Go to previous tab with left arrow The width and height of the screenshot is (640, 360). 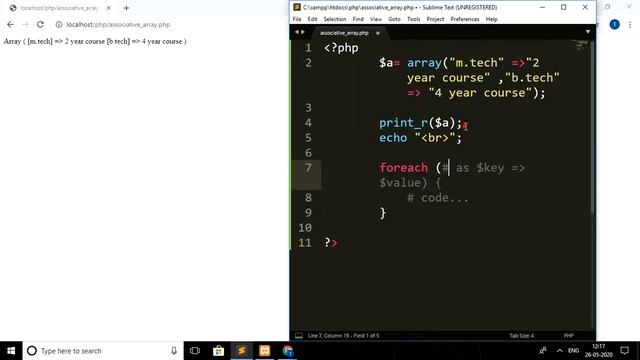point(297,32)
